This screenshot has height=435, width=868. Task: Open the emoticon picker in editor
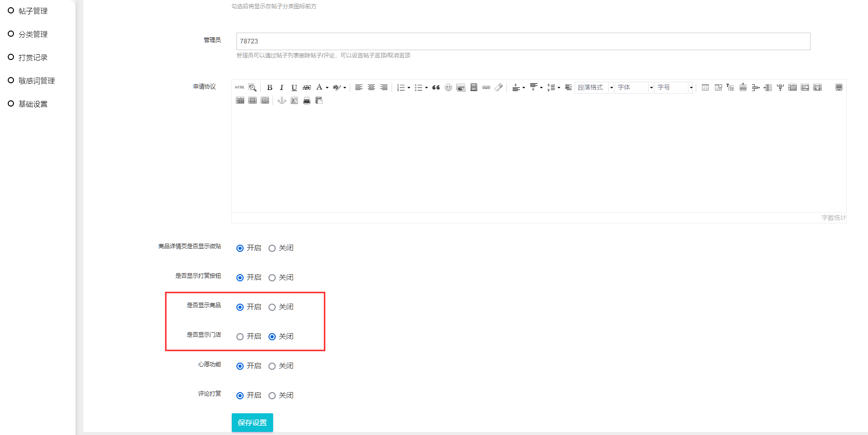click(x=448, y=87)
